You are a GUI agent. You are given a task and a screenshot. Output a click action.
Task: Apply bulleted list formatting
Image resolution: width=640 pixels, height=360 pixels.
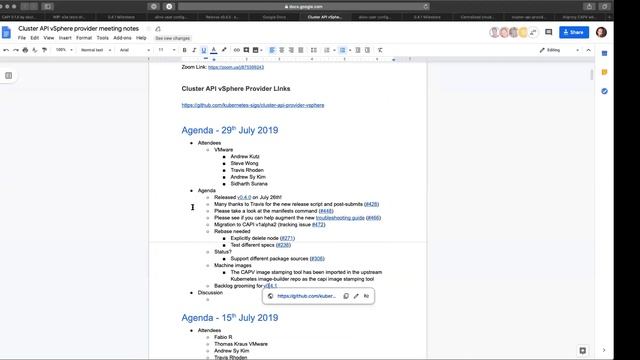tap(342, 50)
